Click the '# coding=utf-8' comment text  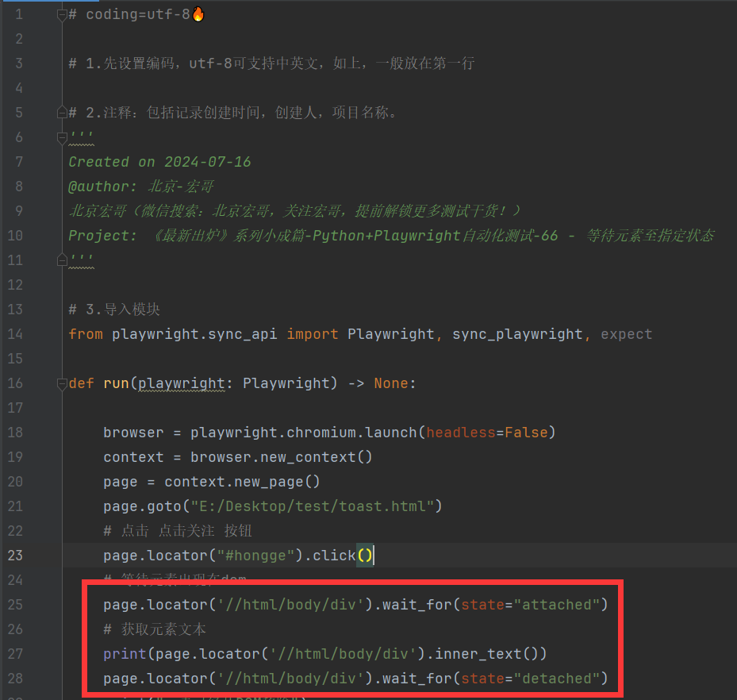tap(129, 14)
